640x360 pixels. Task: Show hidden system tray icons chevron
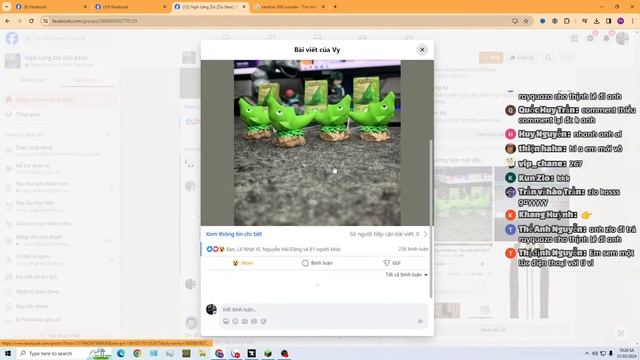pos(587,353)
